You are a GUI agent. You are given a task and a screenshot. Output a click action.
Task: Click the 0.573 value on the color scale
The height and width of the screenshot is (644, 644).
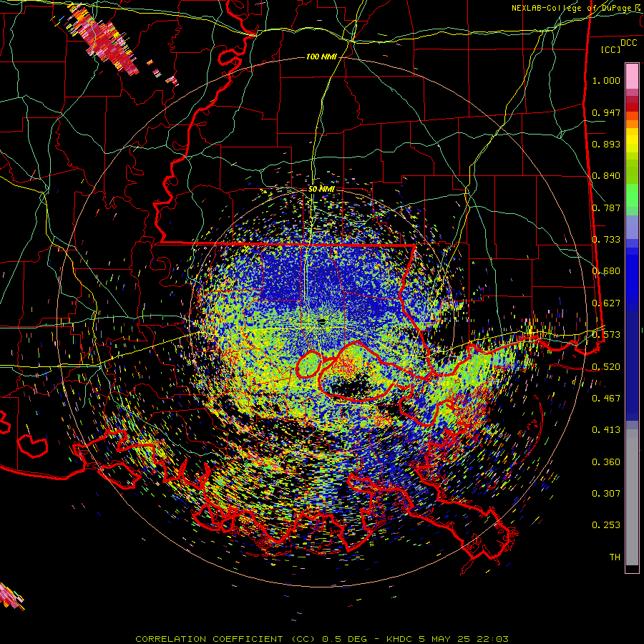coord(606,335)
